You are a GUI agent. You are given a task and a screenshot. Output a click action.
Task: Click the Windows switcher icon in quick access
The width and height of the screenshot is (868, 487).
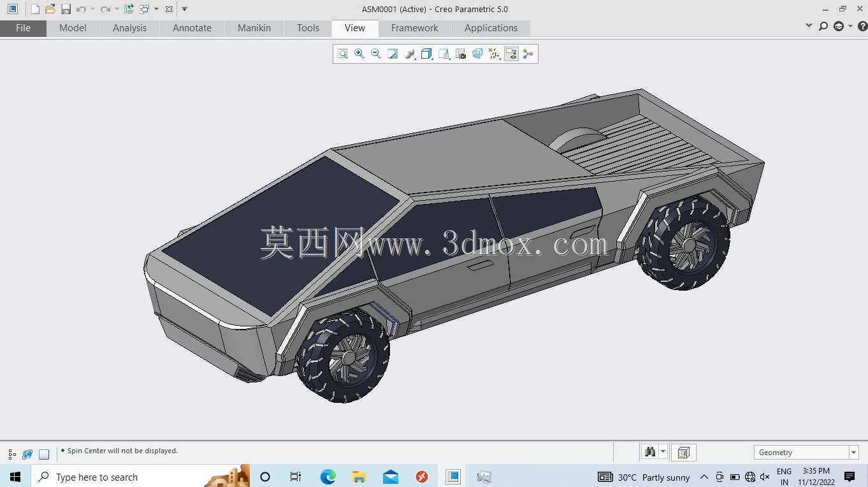[145, 9]
